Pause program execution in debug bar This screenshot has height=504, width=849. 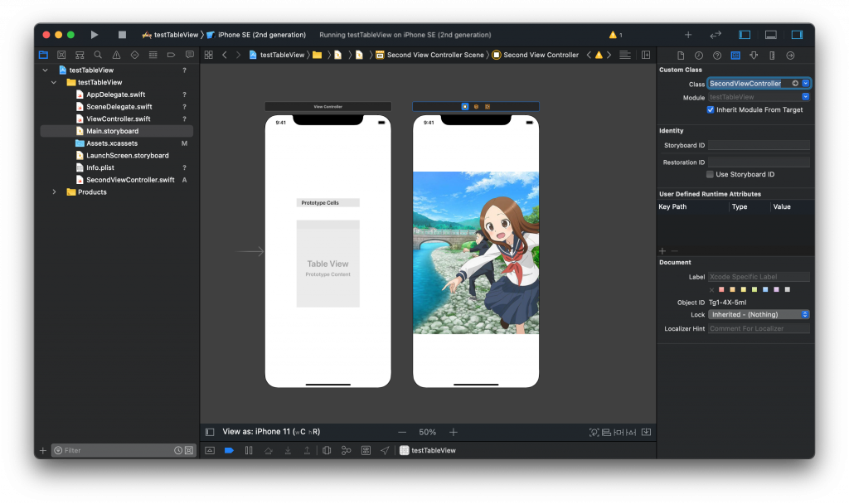point(248,450)
